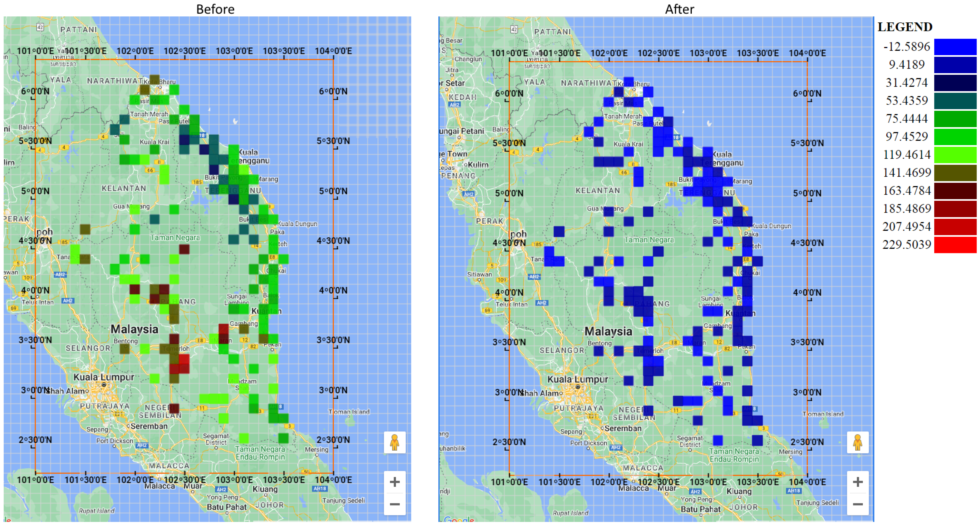Zoom in on the Before map
Viewport: 980px width, 527px height.
pos(395,482)
